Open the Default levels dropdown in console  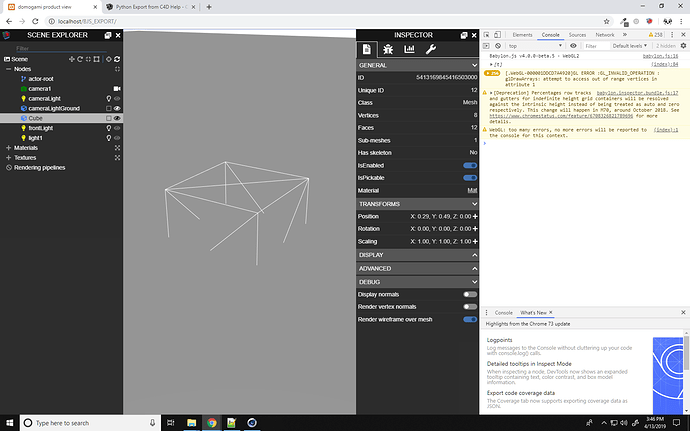[x=630, y=45]
